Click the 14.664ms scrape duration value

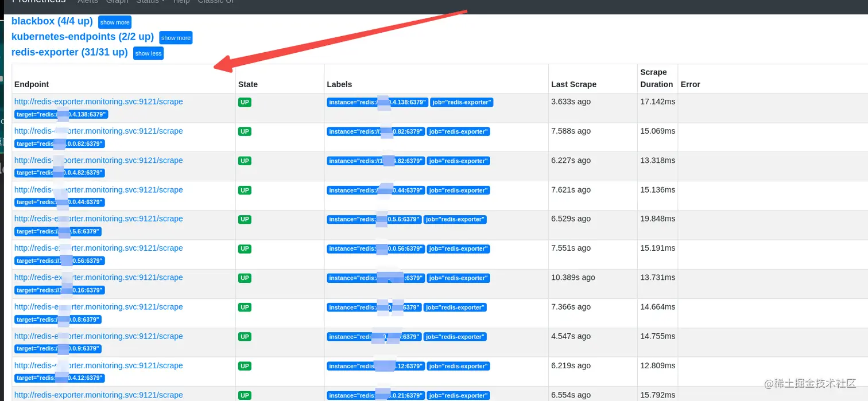pos(658,307)
